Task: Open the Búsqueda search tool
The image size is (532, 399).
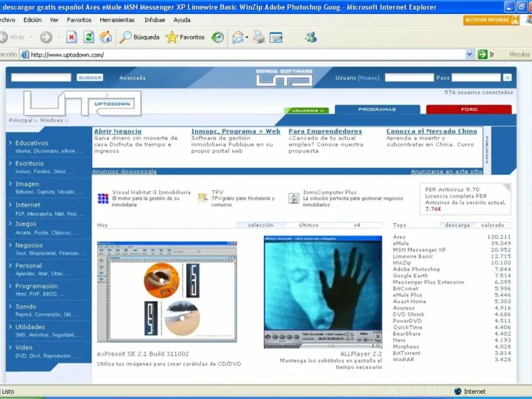Action: (139, 37)
